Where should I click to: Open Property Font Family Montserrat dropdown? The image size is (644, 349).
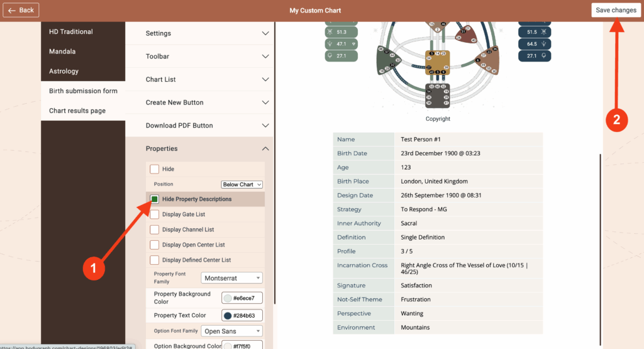pyautogui.click(x=233, y=278)
